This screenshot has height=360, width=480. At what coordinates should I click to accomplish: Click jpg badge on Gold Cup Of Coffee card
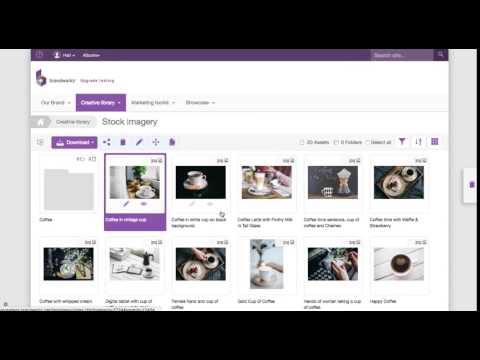click(289, 242)
